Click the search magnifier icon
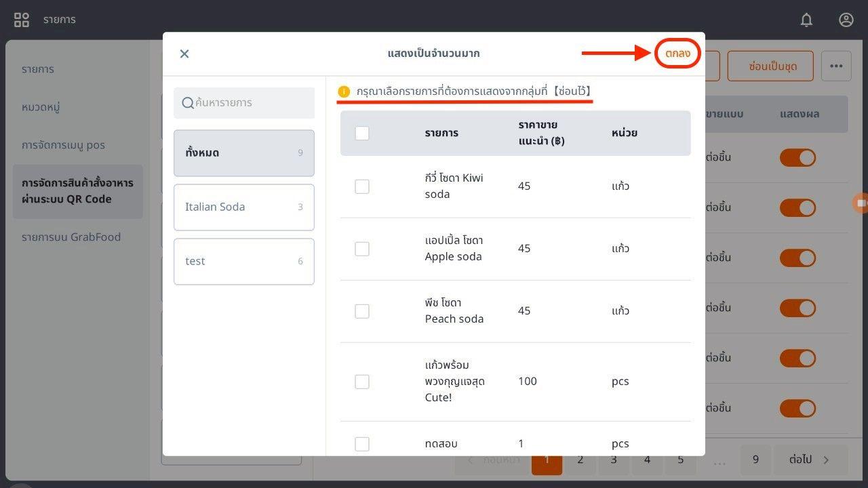 tap(188, 103)
